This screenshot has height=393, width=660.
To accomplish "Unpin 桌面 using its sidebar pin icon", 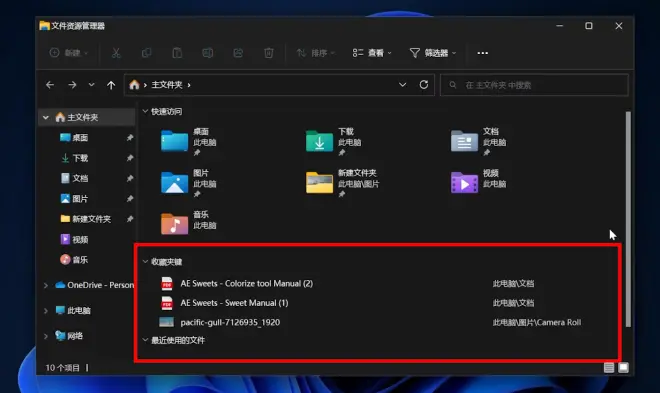I will click(x=130, y=138).
